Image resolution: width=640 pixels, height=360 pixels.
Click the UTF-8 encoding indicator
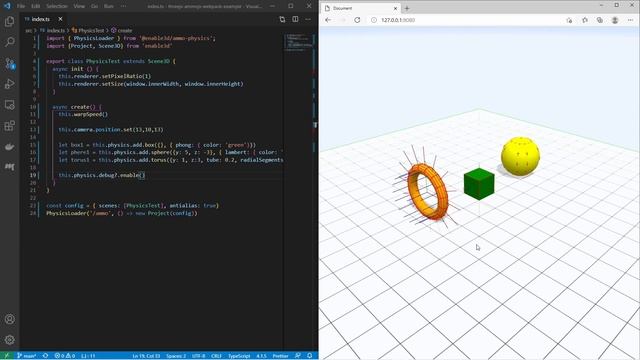199,356
